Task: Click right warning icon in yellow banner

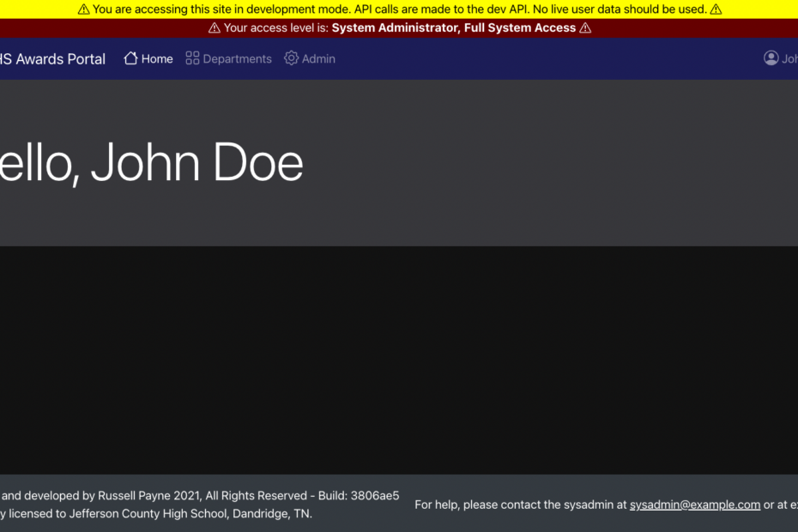Action: (716, 9)
